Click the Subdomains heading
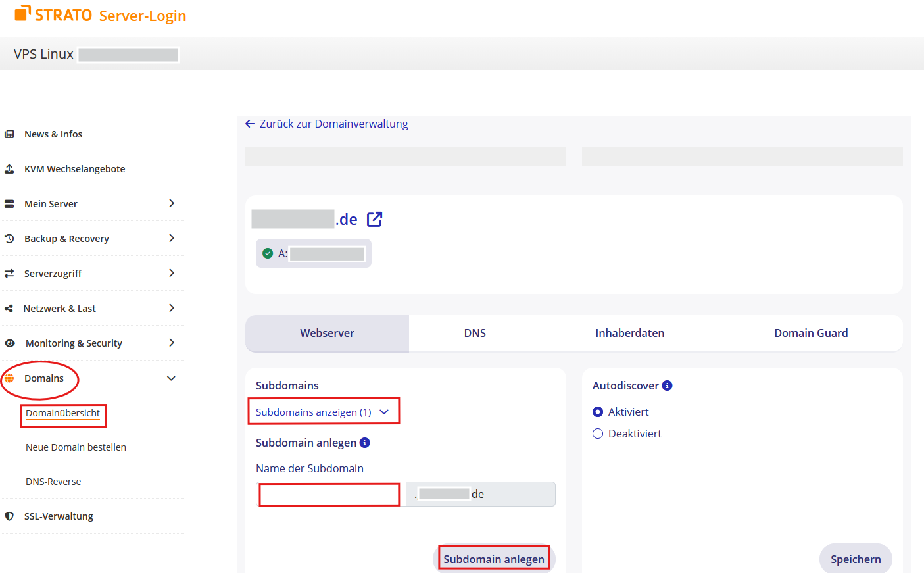924x573 pixels. (x=287, y=386)
